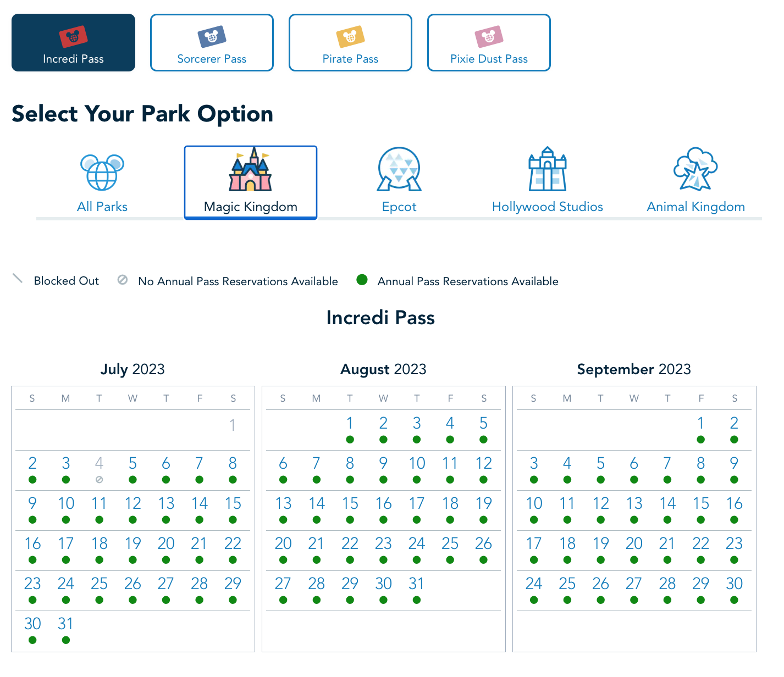This screenshot has height=677, width=784.
Task: Choose the Pixie Dust Pass label
Action: tap(489, 59)
